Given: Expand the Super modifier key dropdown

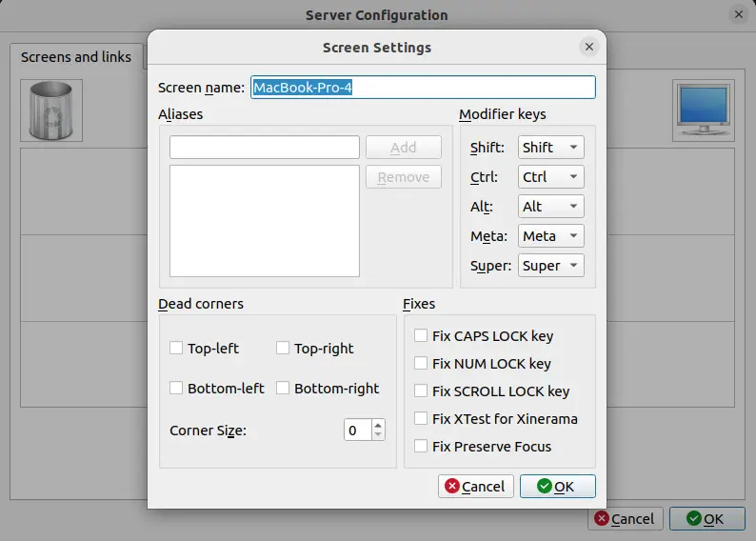Looking at the screenshot, I should coord(550,266).
